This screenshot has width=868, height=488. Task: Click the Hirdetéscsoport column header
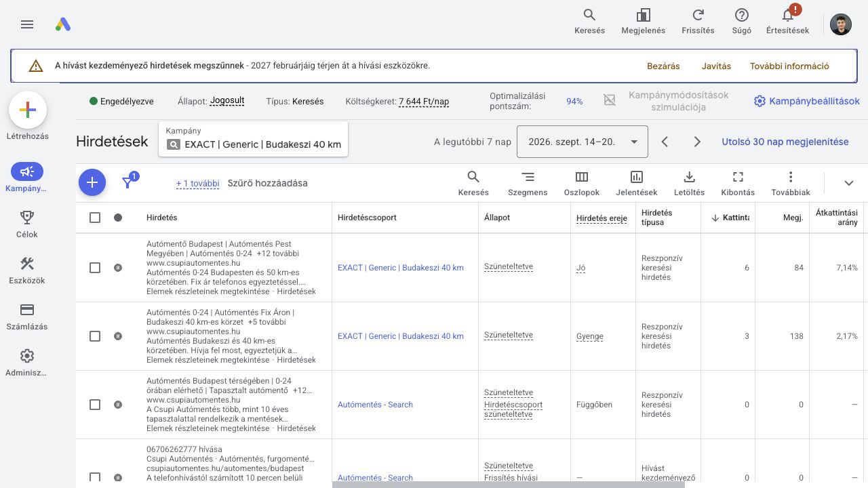367,218
